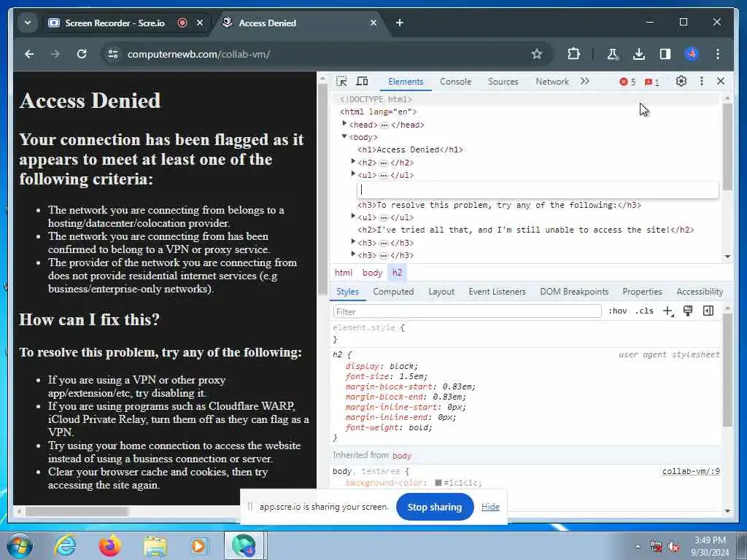Click the styles Filter input field
The width and height of the screenshot is (747, 560).
pos(467,311)
